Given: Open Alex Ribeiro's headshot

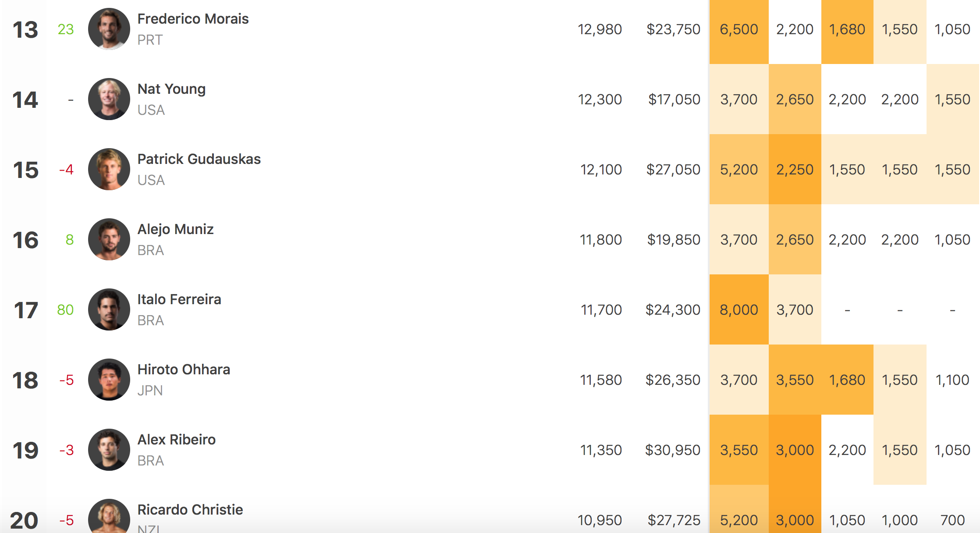Looking at the screenshot, I should 109,450.
